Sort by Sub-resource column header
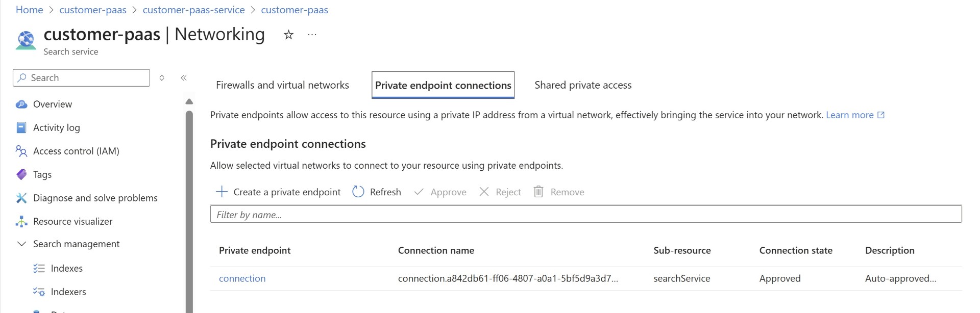The image size is (980, 313). [x=682, y=250]
